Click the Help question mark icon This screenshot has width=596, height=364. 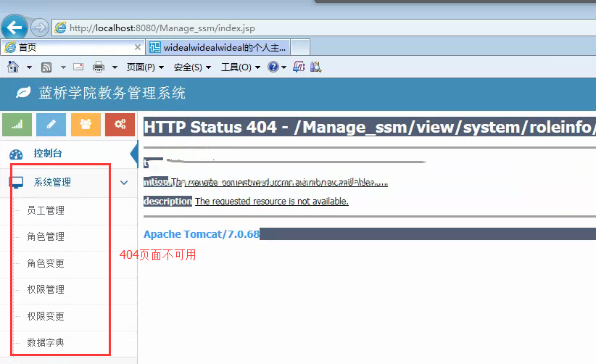[273, 67]
